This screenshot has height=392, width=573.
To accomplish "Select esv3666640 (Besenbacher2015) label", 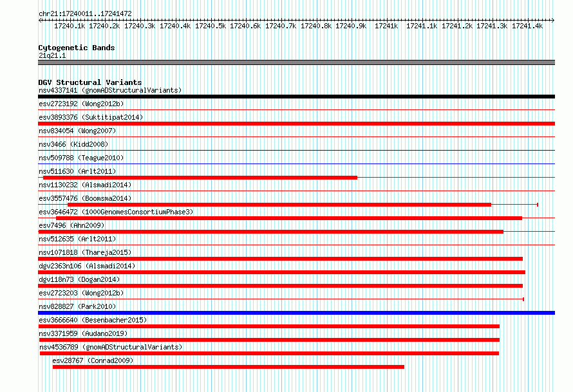I will pos(93,320).
